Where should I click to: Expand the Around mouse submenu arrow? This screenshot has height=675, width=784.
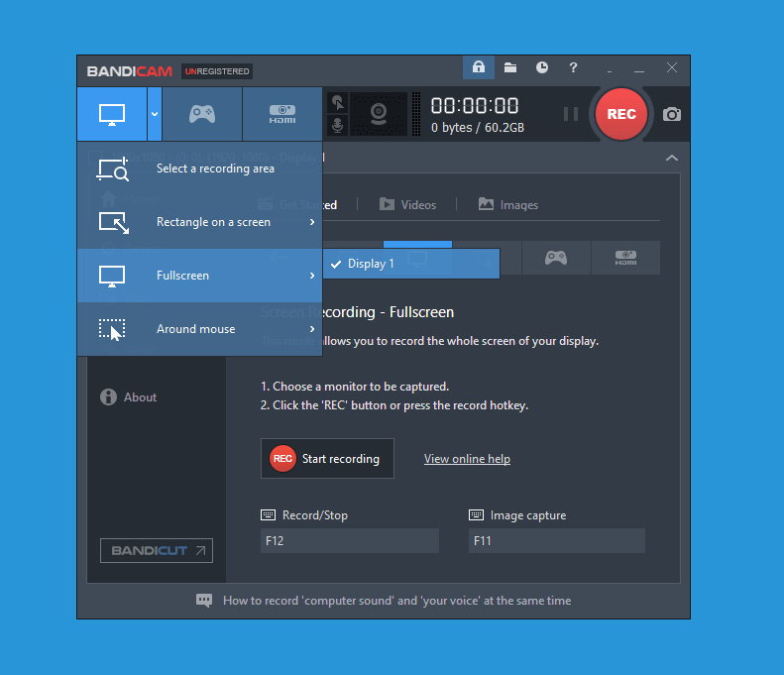312,329
